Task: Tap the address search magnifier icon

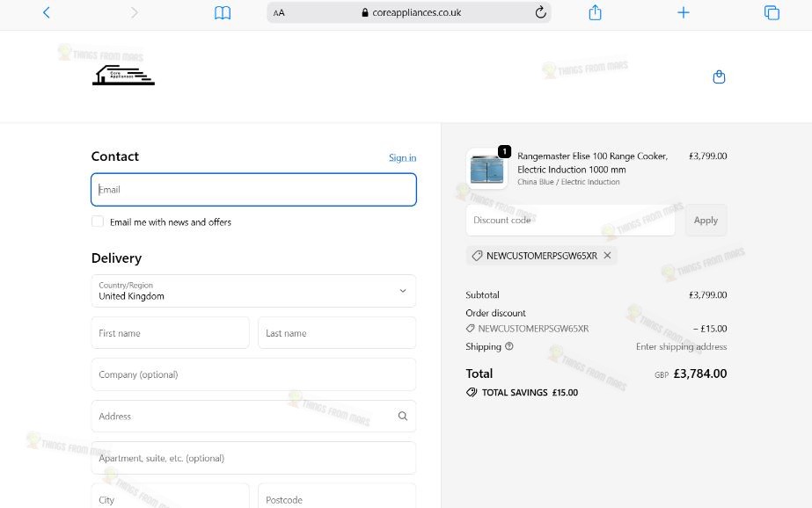Action: tap(402, 416)
